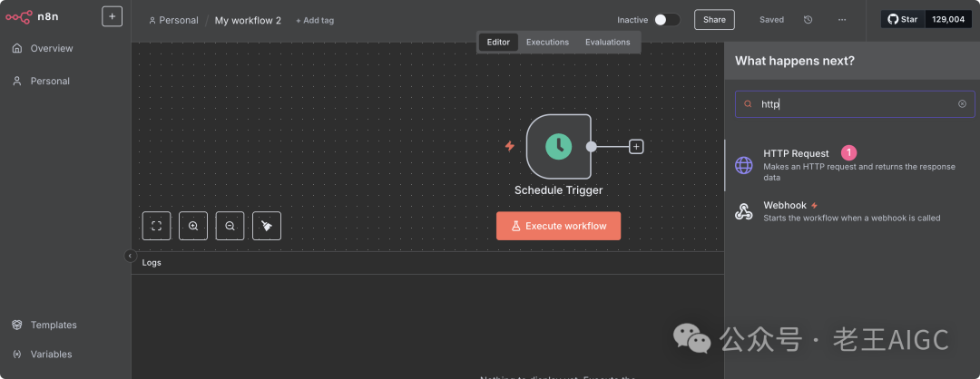
Task: Click the node search field containing http
Action: click(x=855, y=104)
